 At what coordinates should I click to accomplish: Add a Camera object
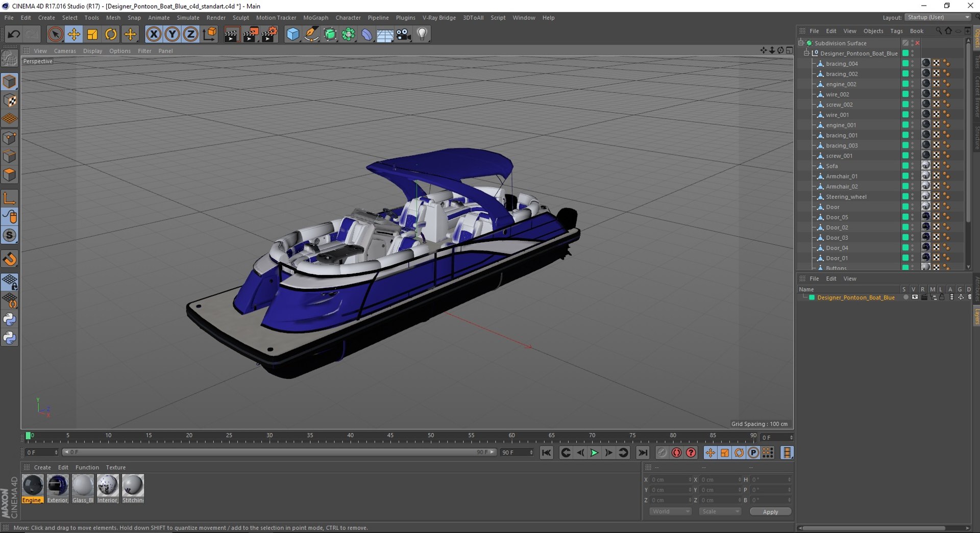[404, 34]
